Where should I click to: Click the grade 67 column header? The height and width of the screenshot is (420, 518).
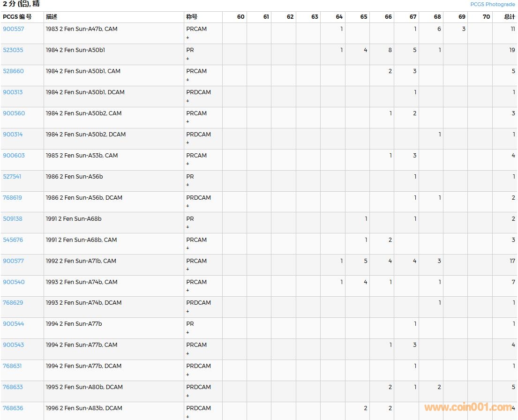pyautogui.click(x=413, y=17)
